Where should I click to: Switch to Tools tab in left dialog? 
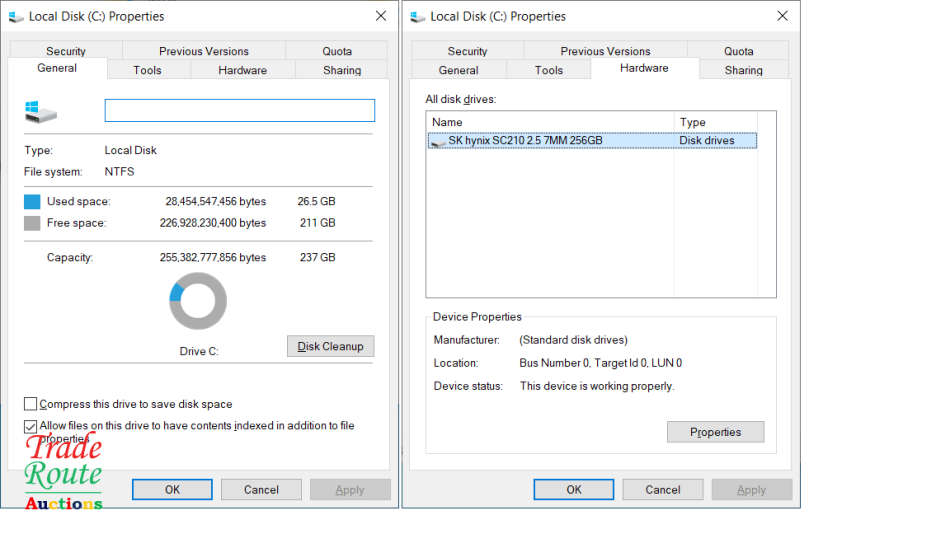point(148,70)
